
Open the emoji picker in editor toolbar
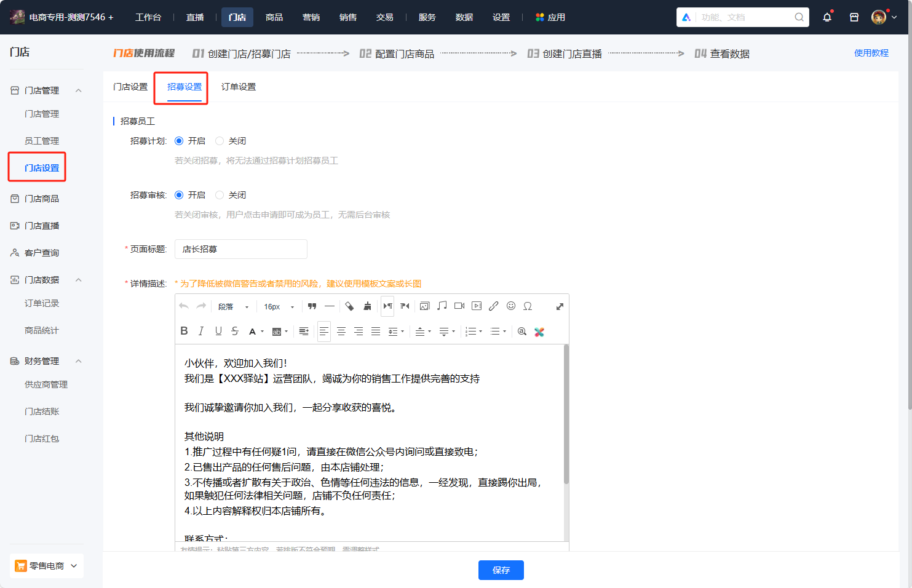[511, 306]
